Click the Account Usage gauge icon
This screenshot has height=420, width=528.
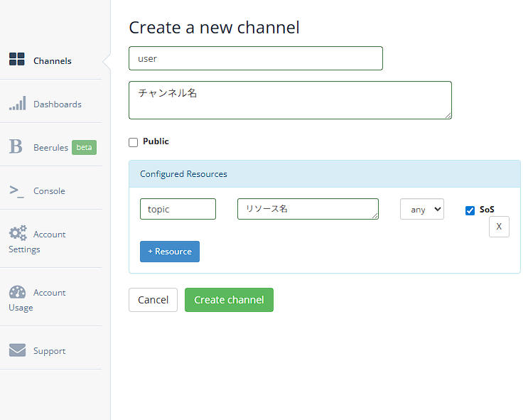(x=18, y=292)
